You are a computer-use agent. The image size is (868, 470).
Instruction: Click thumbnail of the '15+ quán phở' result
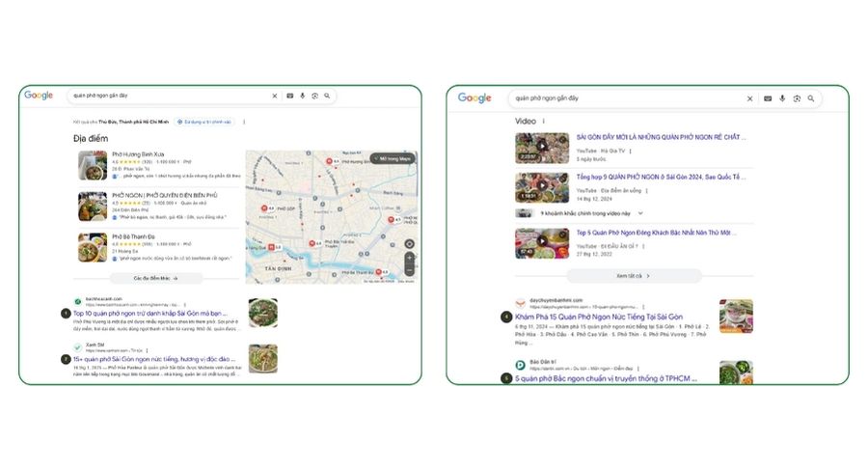pyautogui.click(x=263, y=359)
